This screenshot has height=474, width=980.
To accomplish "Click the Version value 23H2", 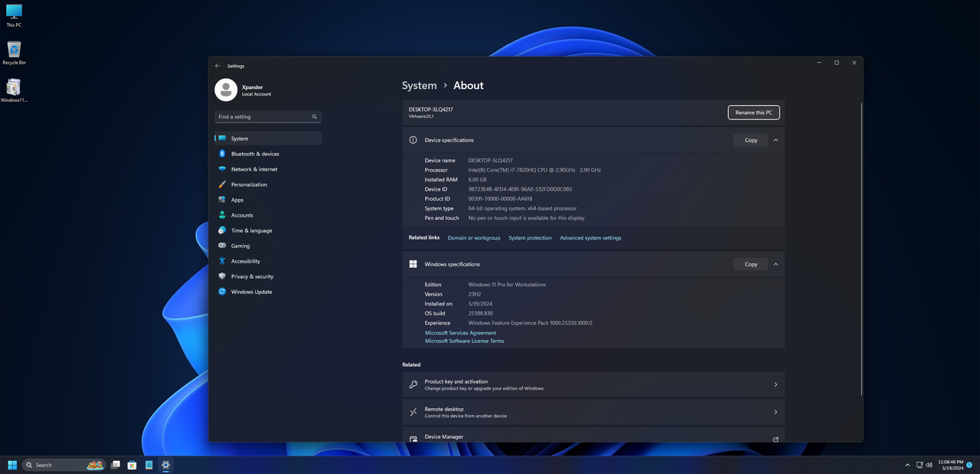I will [x=475, y=294].
